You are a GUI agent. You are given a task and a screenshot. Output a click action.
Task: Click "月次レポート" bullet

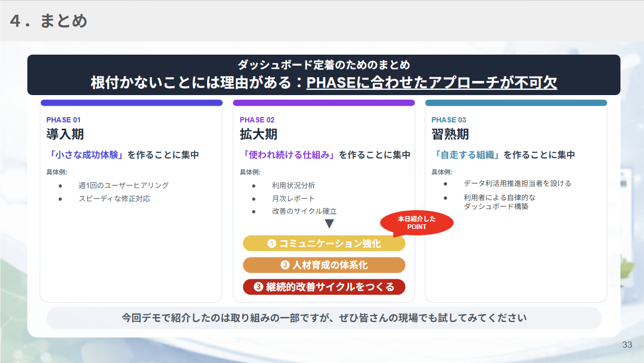point(293,199)
